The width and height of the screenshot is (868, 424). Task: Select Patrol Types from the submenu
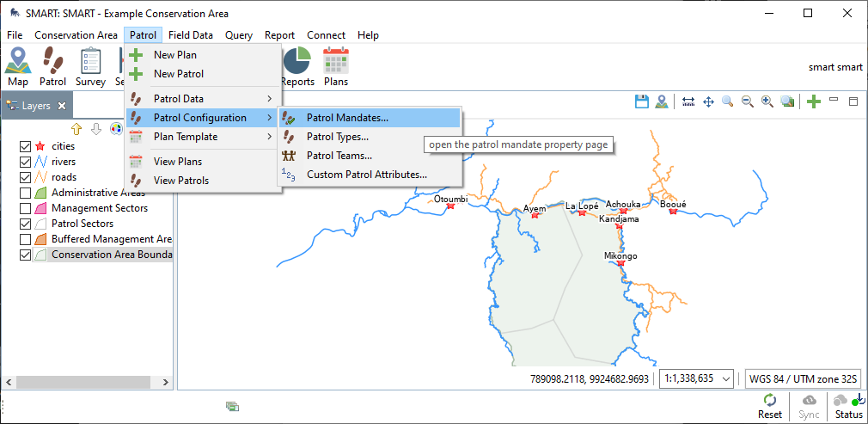337,137
